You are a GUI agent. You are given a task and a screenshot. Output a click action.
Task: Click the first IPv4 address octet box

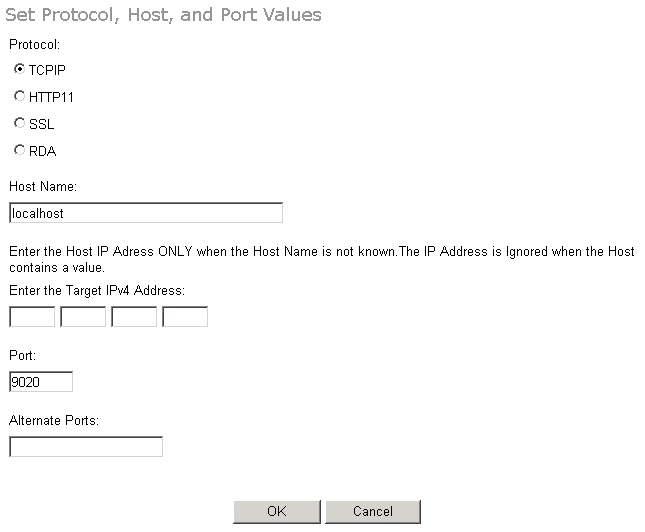[32, 317]
